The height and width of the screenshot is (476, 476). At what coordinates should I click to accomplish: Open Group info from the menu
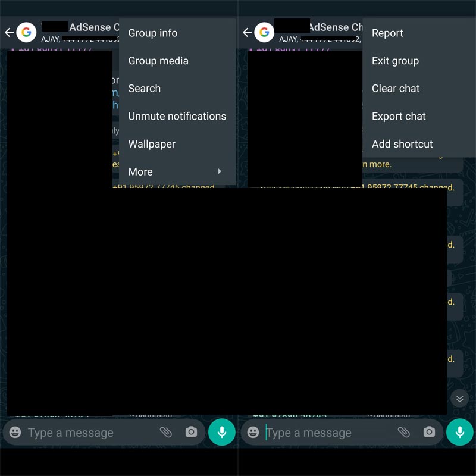click(177, 33)
